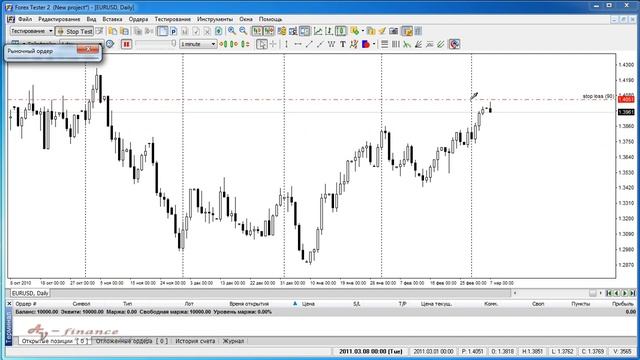The image size is (640, 360).
Task: Click the camera screenshot icon
Action: [x=393, y=31]
